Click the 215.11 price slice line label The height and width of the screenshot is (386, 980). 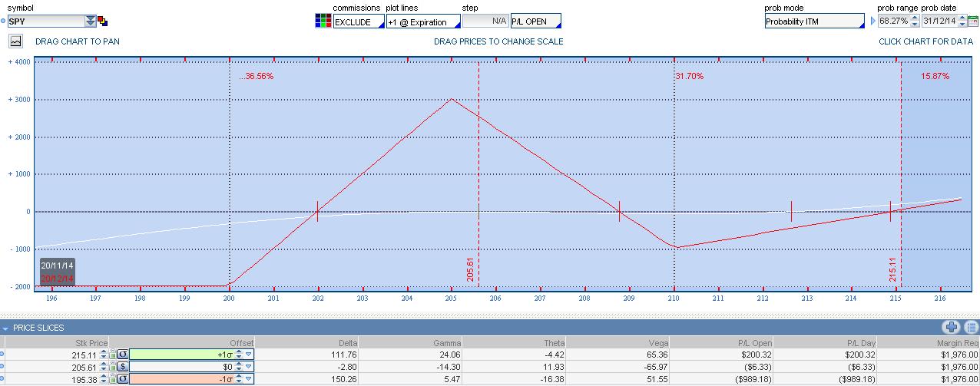coord(893,269)
